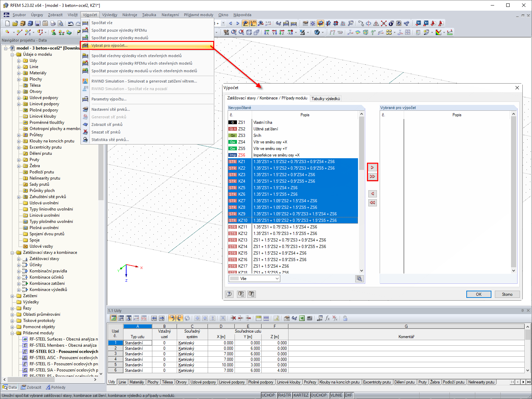Toggle OUCHOP status bar button
This screenshot has width=532, height=399.
tap(319, 395)
